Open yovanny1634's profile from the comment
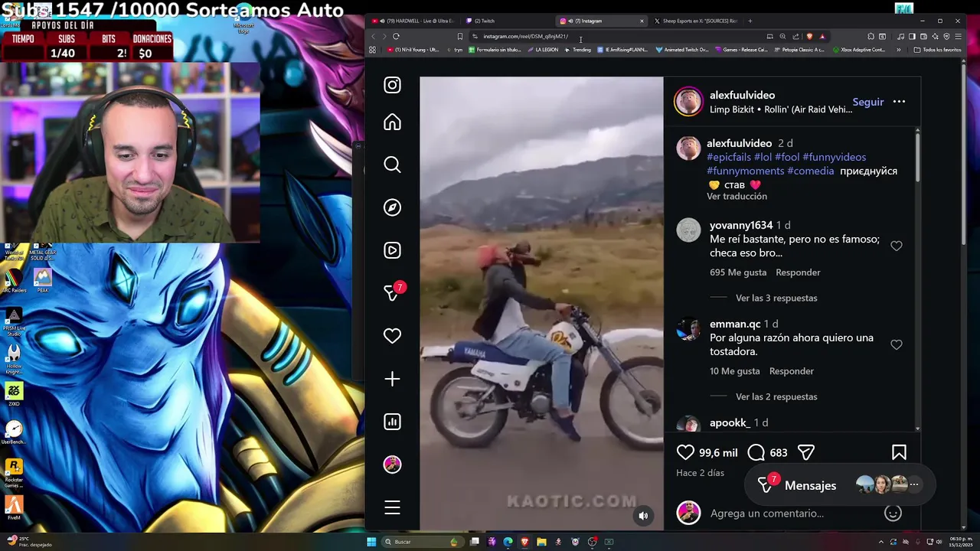The width and height of the screenshot is (980, 551). (741, 225)
